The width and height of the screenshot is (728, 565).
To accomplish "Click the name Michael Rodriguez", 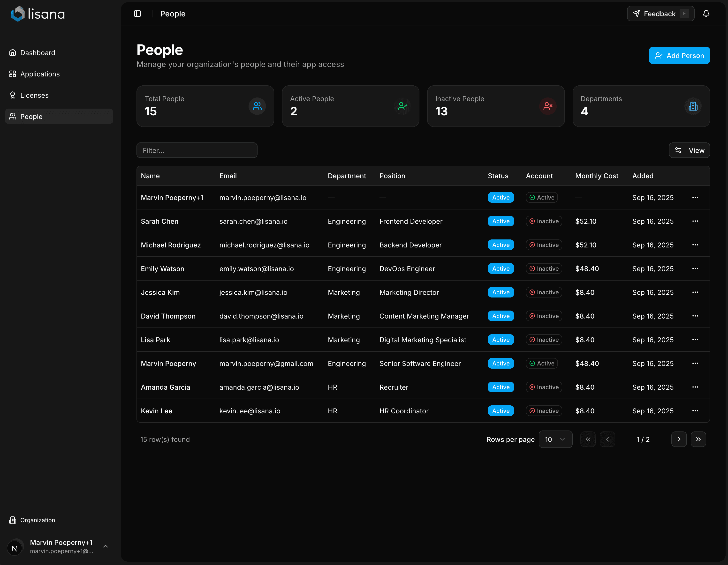I will [x=171, y=245].
